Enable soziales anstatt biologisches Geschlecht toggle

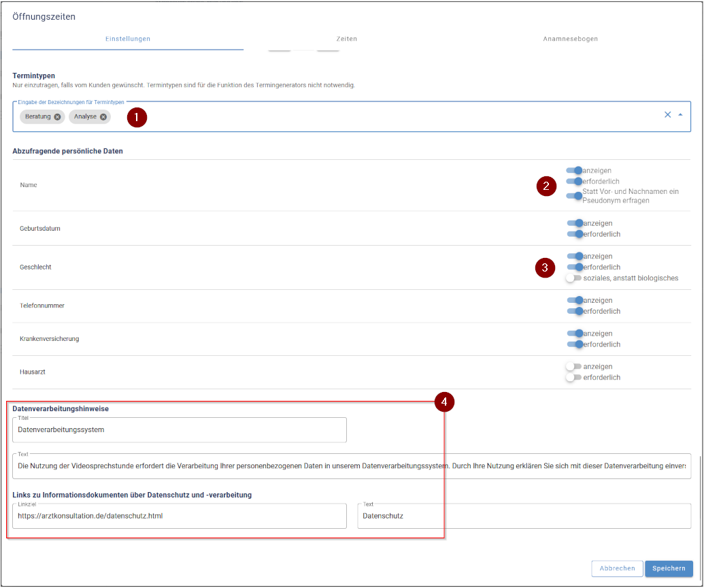[x=574, y=278]
